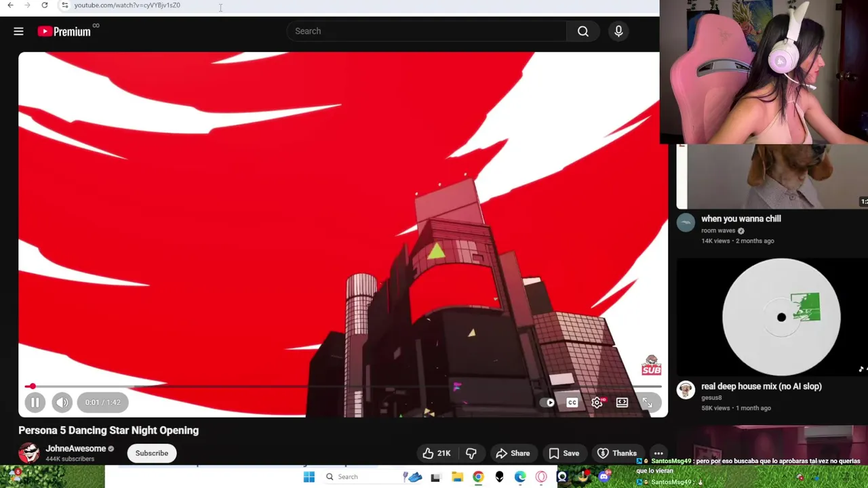Mute the video volume
The height and width of the screenshot is (488, 868).
click(62, 403)
